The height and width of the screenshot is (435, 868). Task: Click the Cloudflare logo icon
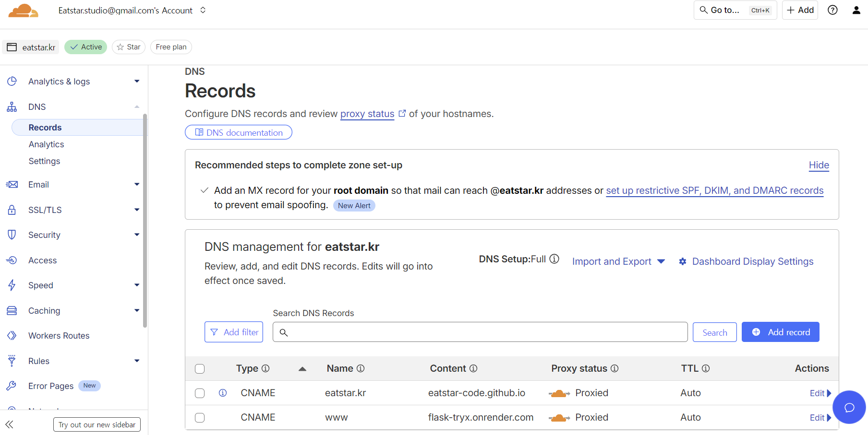(23, 11)
